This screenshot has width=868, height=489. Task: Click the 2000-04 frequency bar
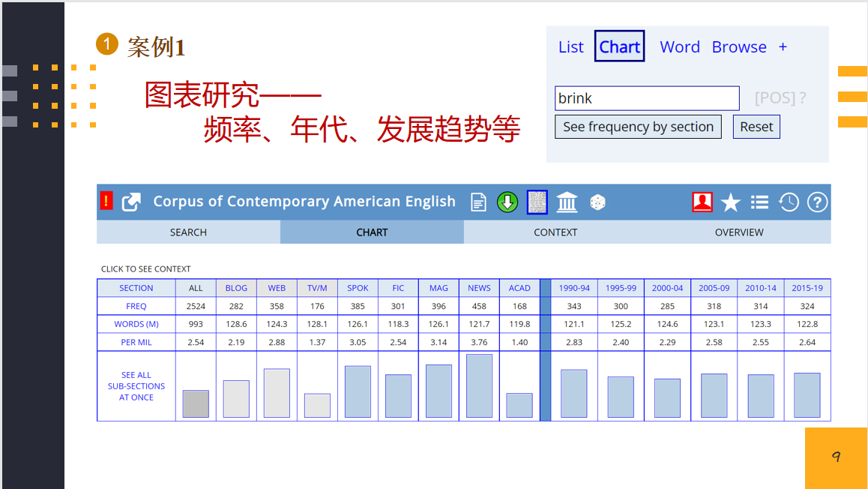click(x=667, y=398)
